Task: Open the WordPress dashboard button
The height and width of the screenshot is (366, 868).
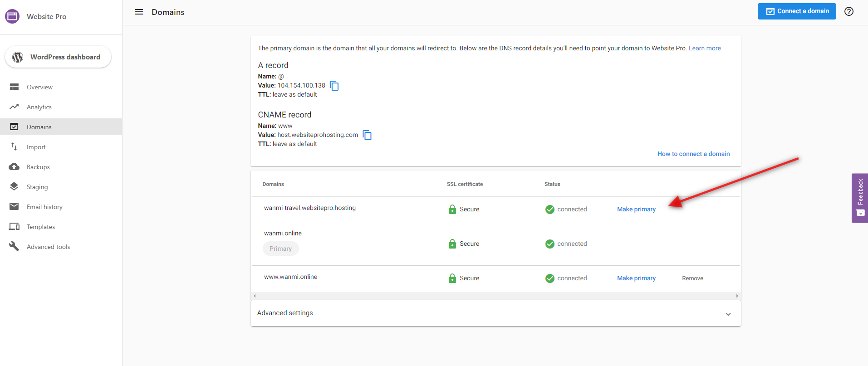Action: tap(58, 57)
